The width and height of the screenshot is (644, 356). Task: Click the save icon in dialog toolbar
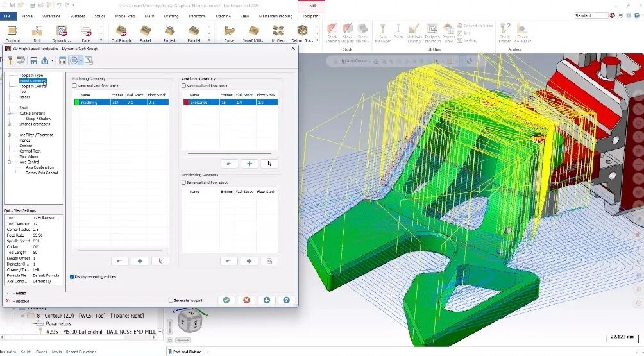(34, 61)
